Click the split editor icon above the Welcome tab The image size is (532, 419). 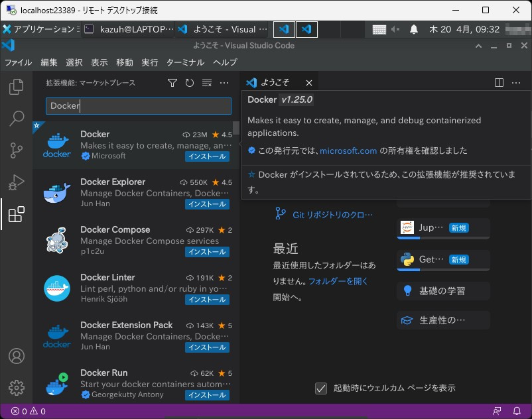tap(498, 82)
